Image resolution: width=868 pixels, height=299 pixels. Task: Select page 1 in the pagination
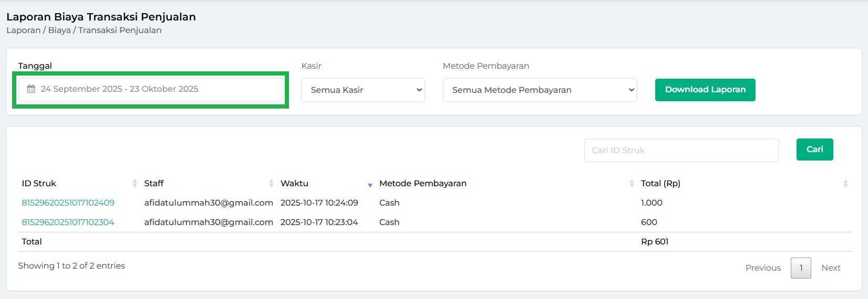tap(801, 268)
